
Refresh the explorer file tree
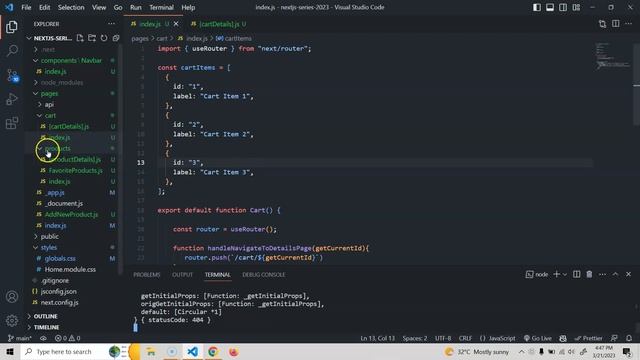[104, 38]
